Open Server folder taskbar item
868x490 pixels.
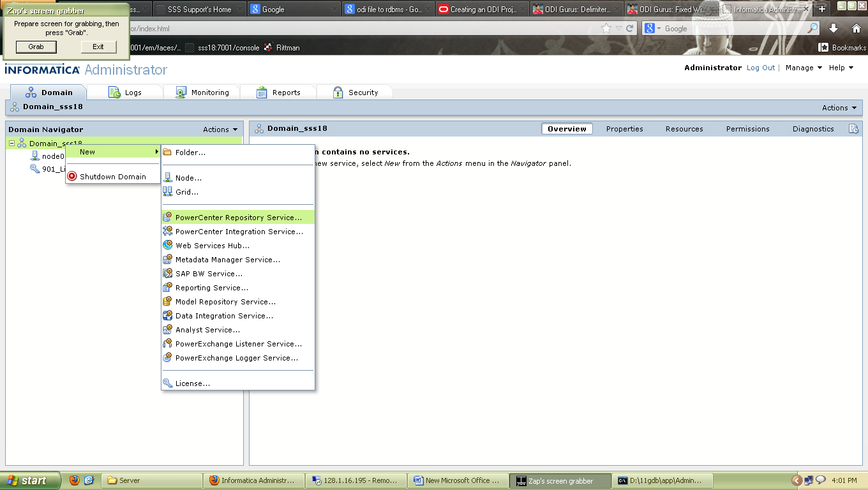coord(153,480)
